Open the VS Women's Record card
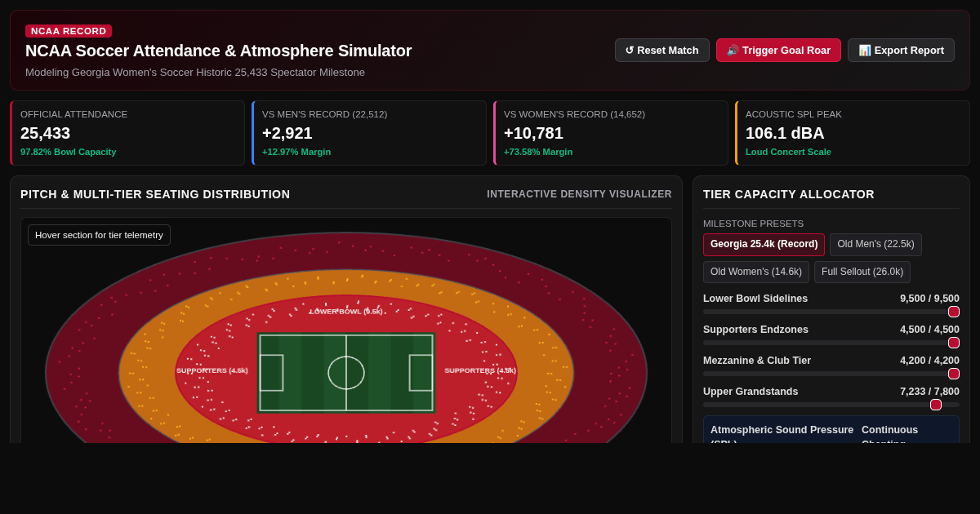Viewport: 980px width, 514px height. [x=611, y=133]
